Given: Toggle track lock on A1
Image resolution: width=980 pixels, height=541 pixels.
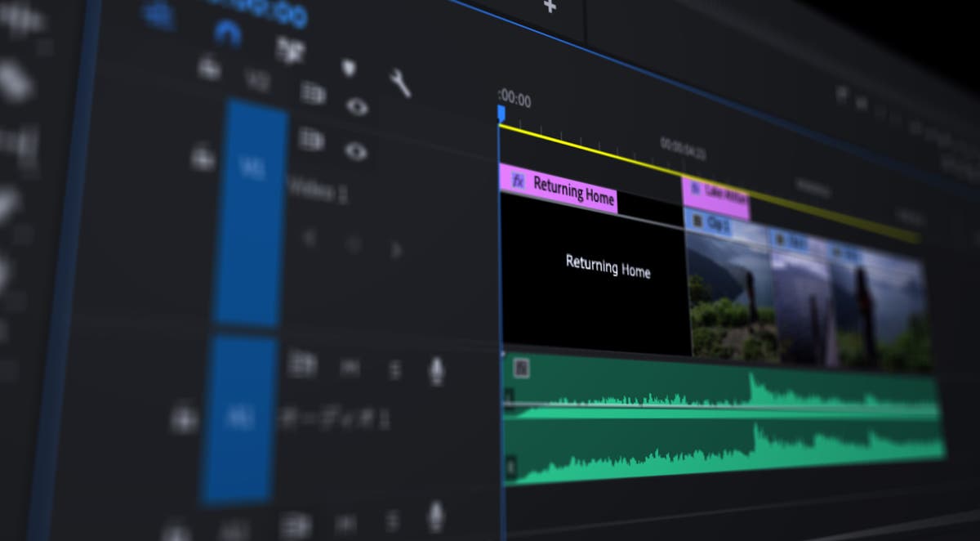Looking at the screenshot, I should 185,419.
